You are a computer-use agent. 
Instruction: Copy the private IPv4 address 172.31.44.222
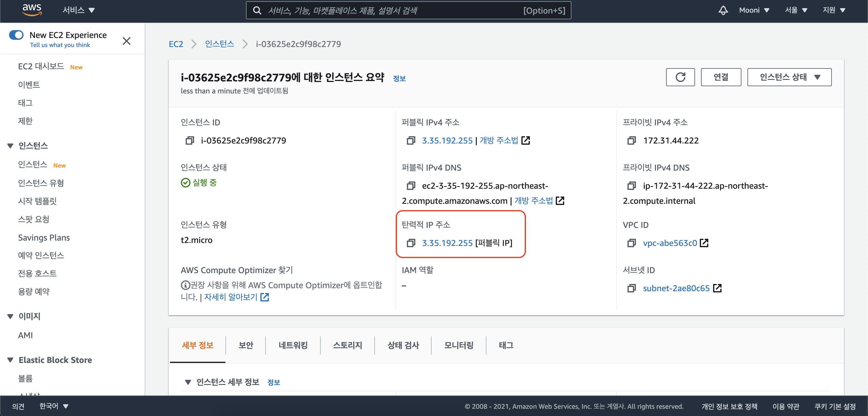click(x=631, y=140)
